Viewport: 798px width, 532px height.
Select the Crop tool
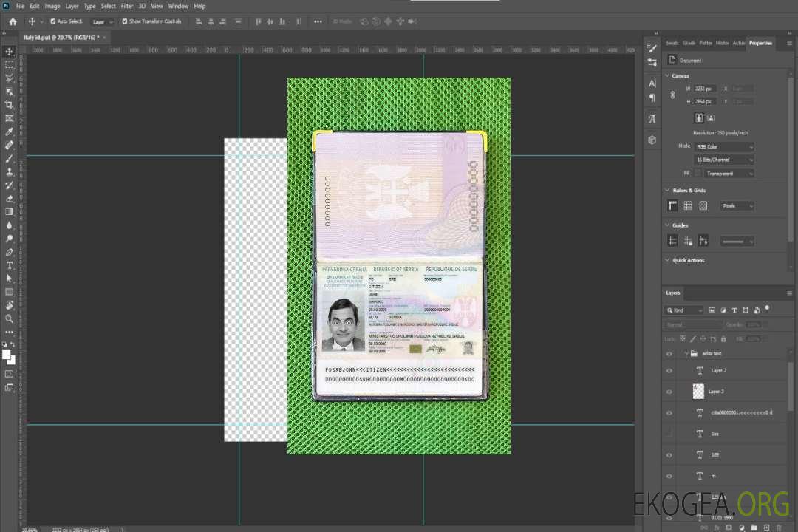click(x=9, y=105)
